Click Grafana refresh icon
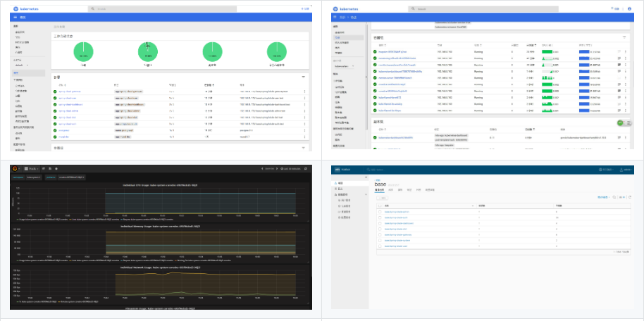This screenshot has width=644, height=321. (x=306, y=169)
